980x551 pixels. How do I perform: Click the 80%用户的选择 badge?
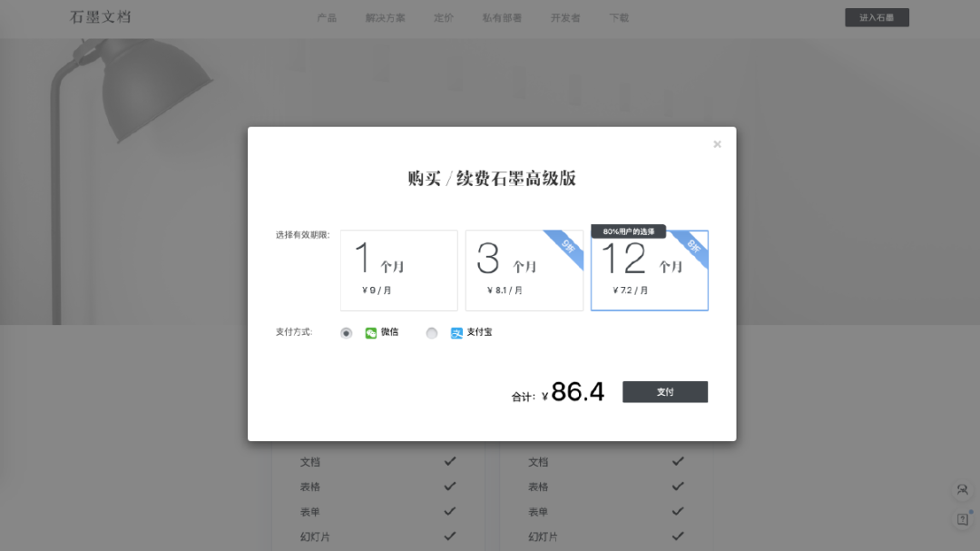[629, 231]
